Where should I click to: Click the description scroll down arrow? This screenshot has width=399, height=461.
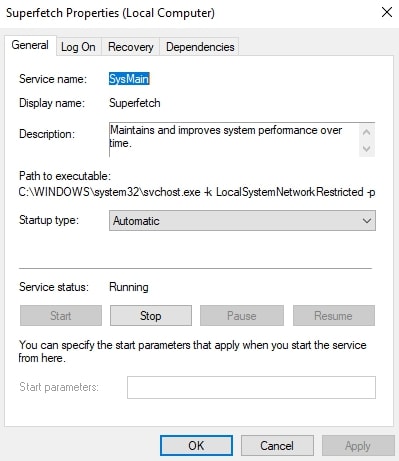pos(367,148)
